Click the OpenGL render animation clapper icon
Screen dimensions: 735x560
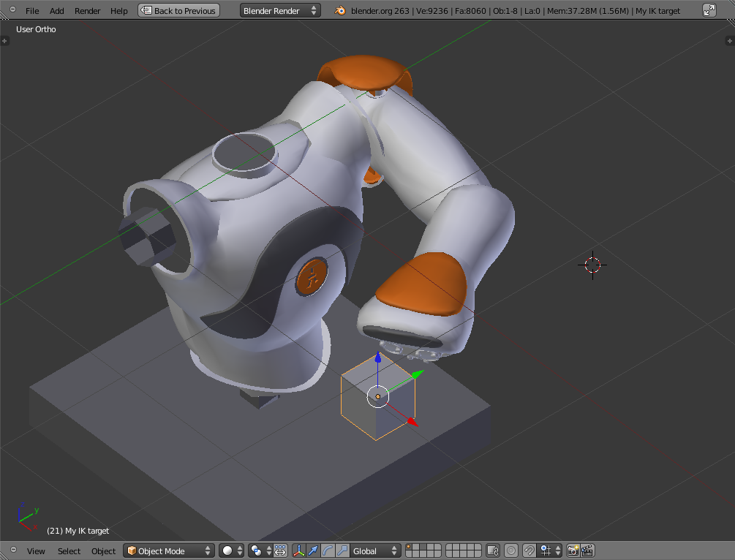coord(587,550)
